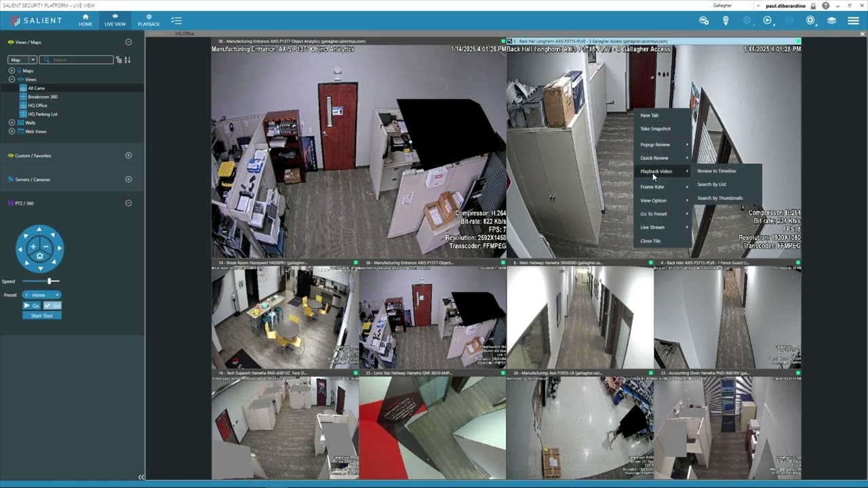Open the PLAYBACK tab
The width and height of the screenshot is (868, 488).
(x=149, y=20)
